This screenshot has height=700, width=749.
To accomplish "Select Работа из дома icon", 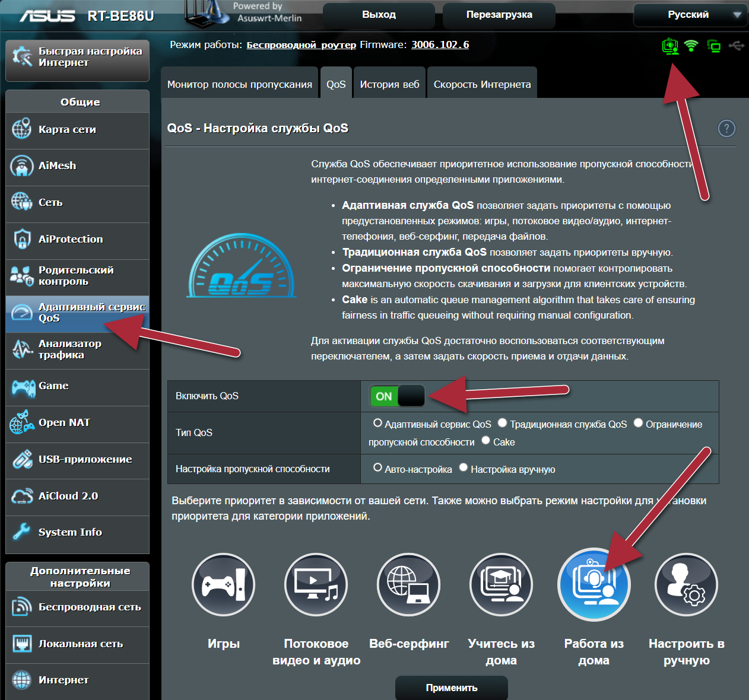I will [594, 585].
